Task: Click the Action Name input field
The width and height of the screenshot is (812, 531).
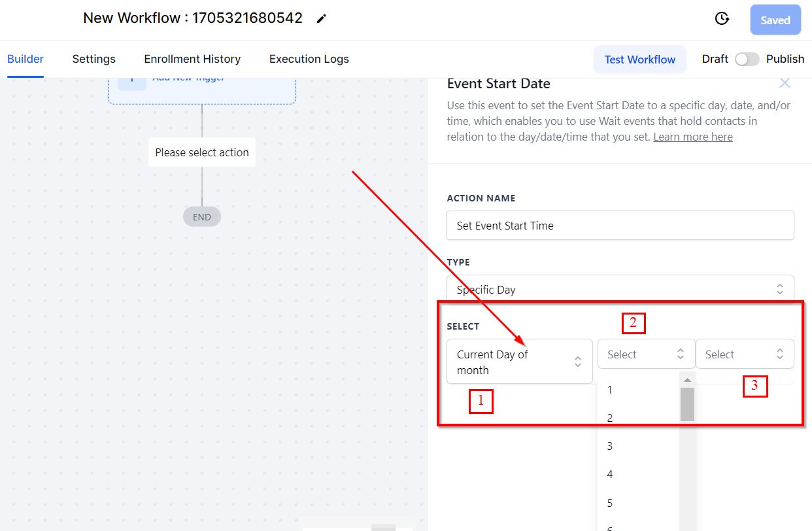Action: (620, 225)
